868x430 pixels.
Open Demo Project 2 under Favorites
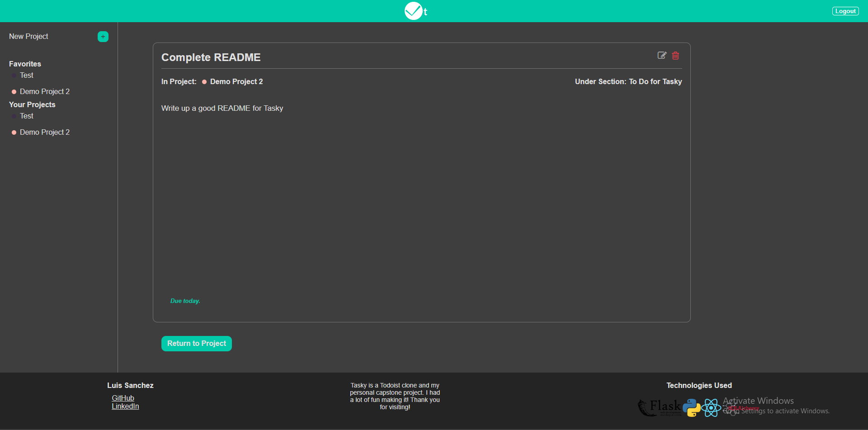click(45, 91)
